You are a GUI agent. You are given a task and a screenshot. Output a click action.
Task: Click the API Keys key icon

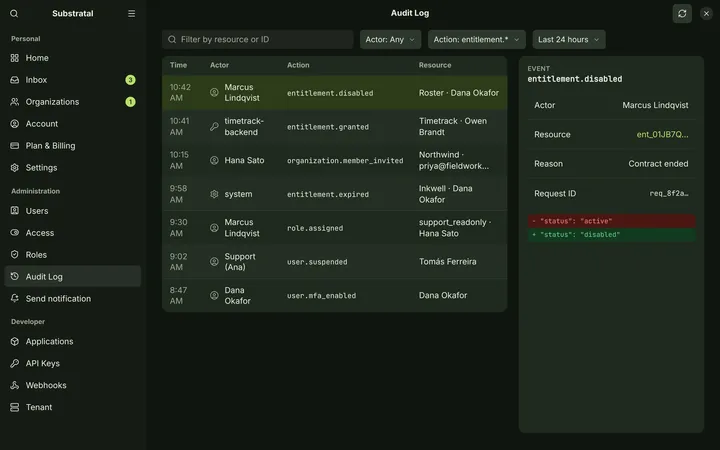(15, 363)
